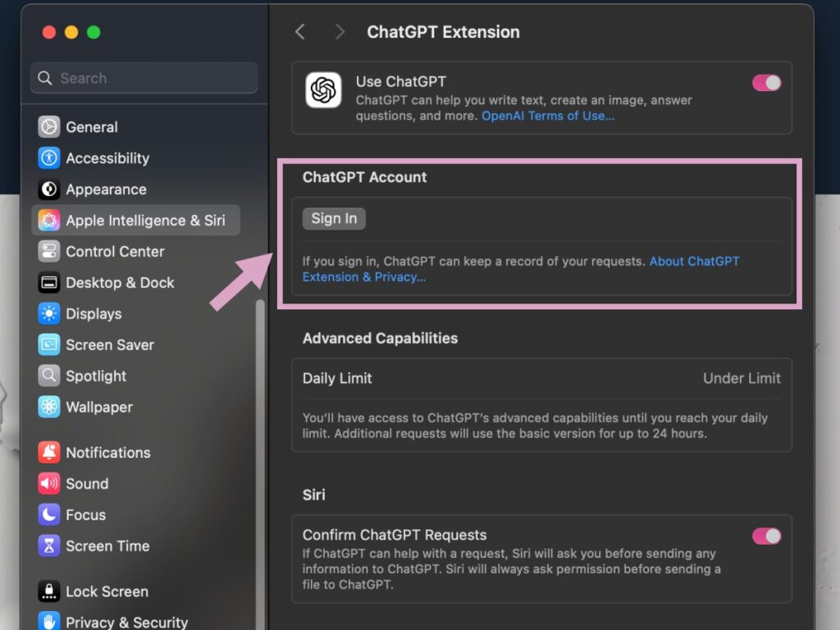Click inside the Search field
The height and width of the screenshot is (630, 840).
(x=144, y=77)
